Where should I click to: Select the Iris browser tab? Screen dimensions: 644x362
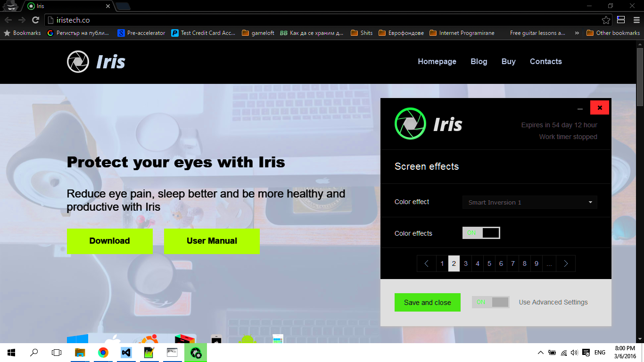pos(68,6)
